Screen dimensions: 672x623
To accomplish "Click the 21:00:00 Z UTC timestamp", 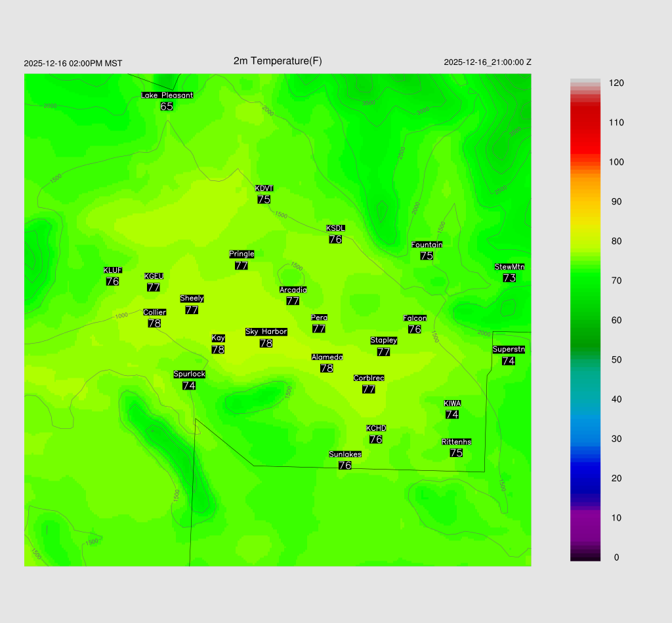I will tap(488, 62).
